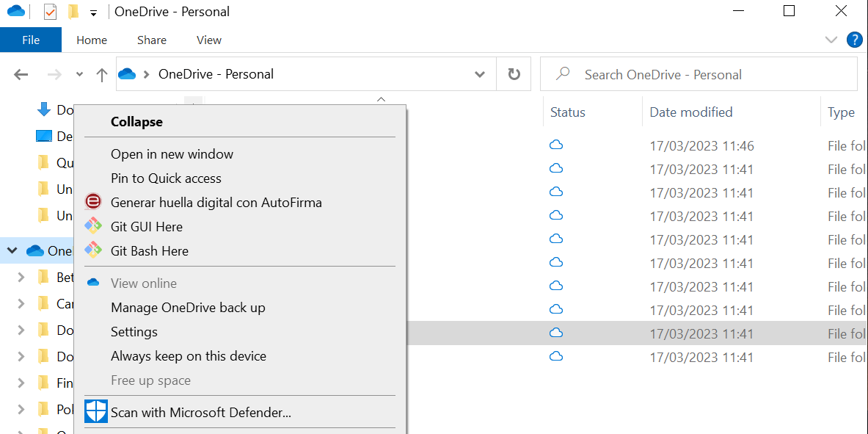Expand the Bet... folder in the tree
The image size is (868, 434).
(21, 277)
